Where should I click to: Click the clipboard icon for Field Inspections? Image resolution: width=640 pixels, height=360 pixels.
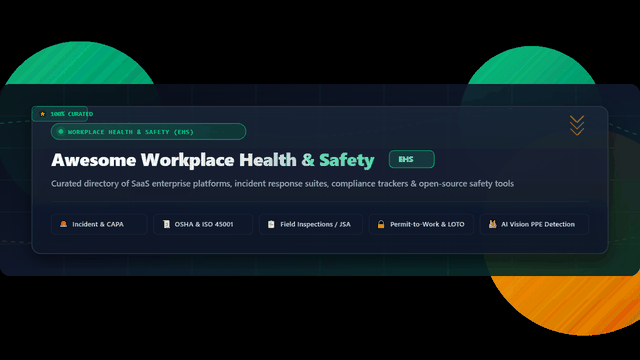click(x=271, y=224)
